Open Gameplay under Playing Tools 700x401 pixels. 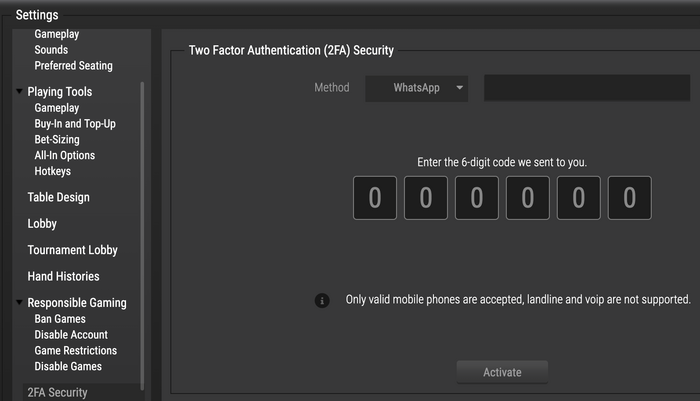click(57, 108)
